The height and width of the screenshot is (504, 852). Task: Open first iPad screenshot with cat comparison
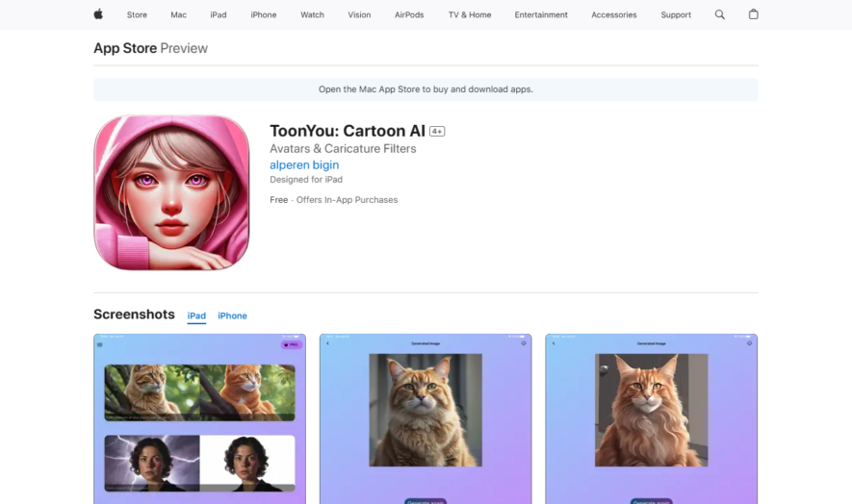[x=200, y=418]
